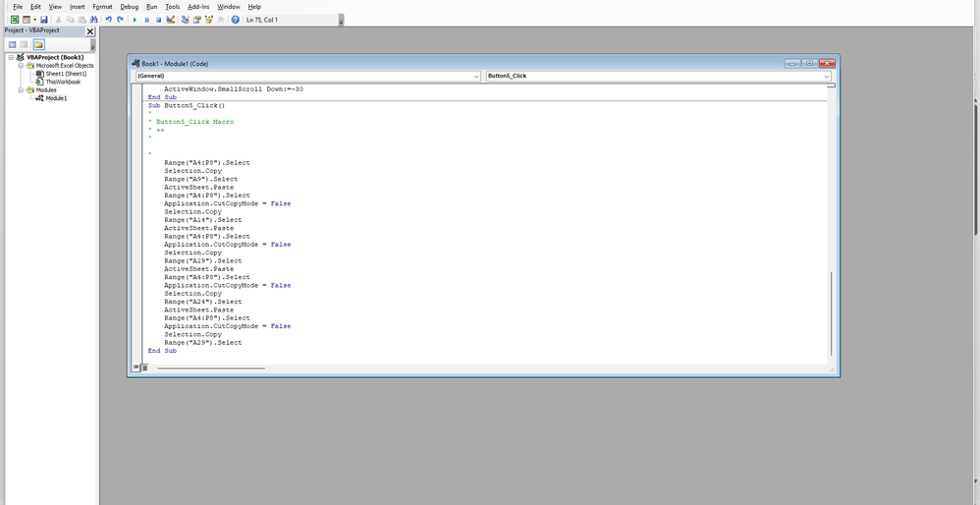Close the Project - VBAProject pane

(x=90, y=31)
